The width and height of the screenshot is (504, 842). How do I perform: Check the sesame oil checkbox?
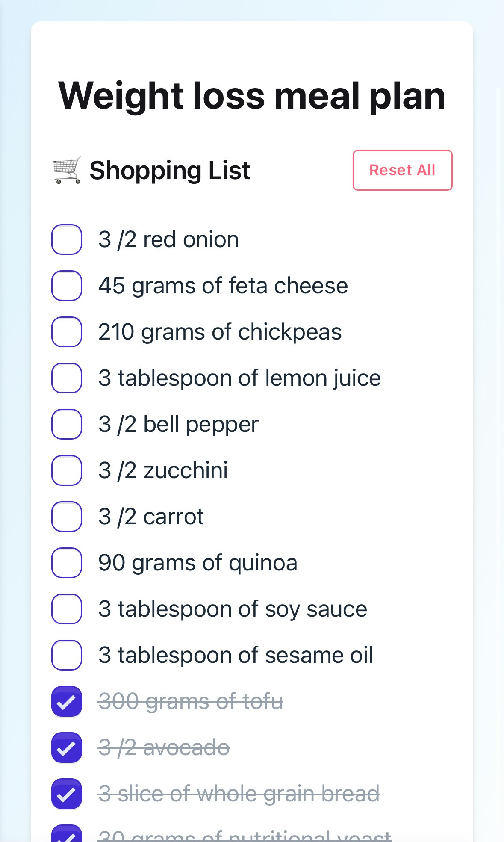(x=67, y=655)
